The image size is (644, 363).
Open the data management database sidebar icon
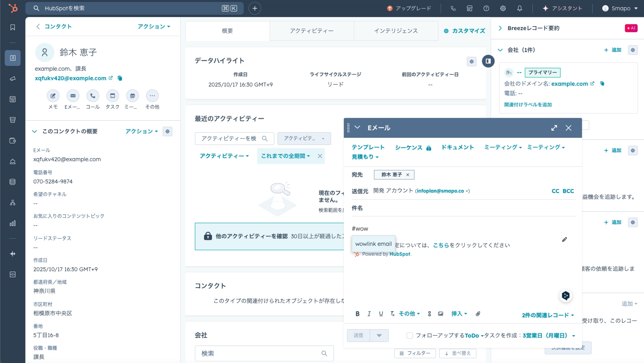click(x=13, y=182)
